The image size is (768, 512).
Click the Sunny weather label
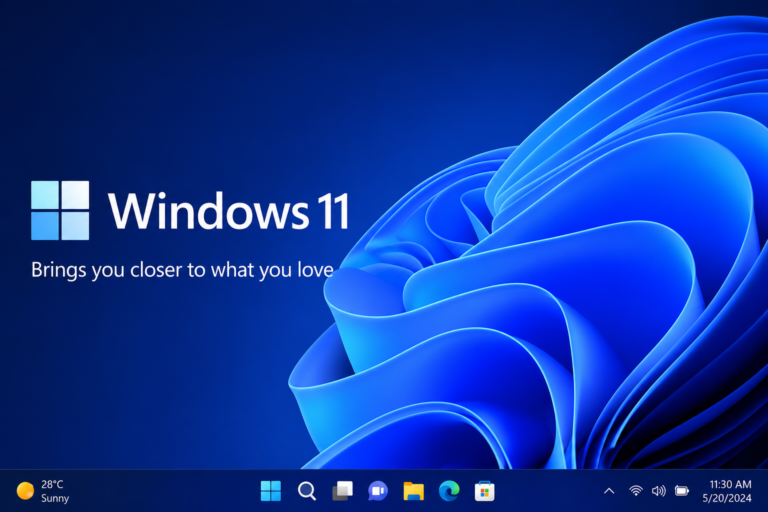pos(55,498)
